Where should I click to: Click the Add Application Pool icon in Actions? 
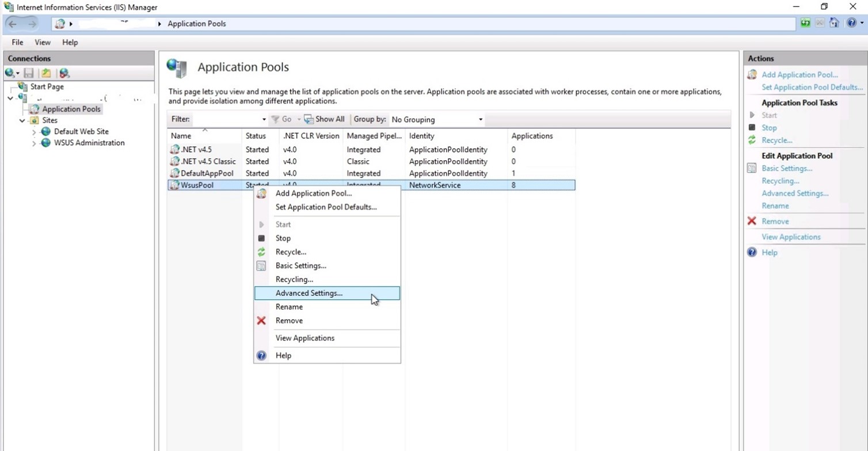(x=752, y=74)
